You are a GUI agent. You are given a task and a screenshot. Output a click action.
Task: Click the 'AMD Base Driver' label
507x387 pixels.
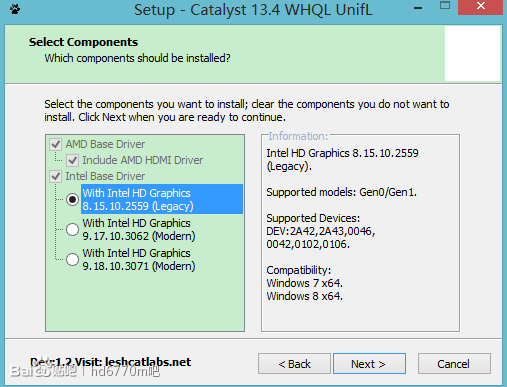[105, 144]
